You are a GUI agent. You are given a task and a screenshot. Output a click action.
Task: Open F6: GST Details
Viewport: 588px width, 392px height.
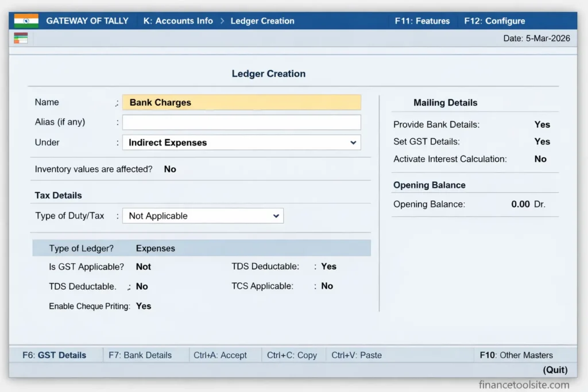tap(56, 355)
